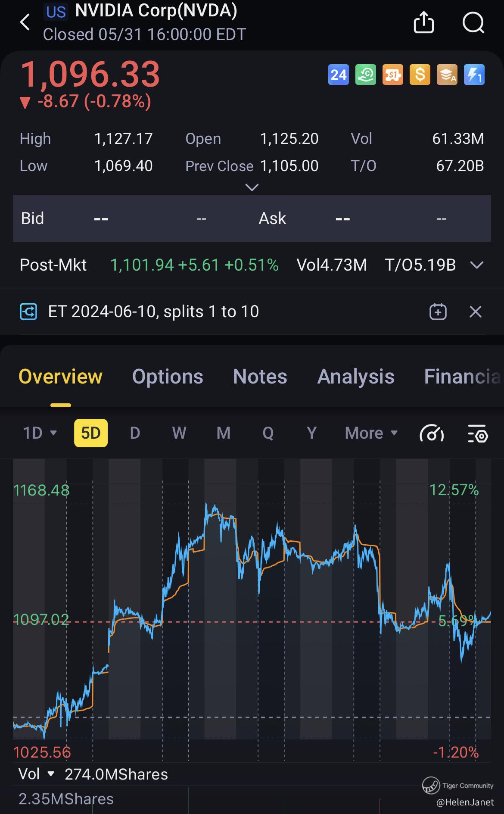504x814 pixels.
Task: Tap the gold dollar sign badge
Action: coord(420,75)
